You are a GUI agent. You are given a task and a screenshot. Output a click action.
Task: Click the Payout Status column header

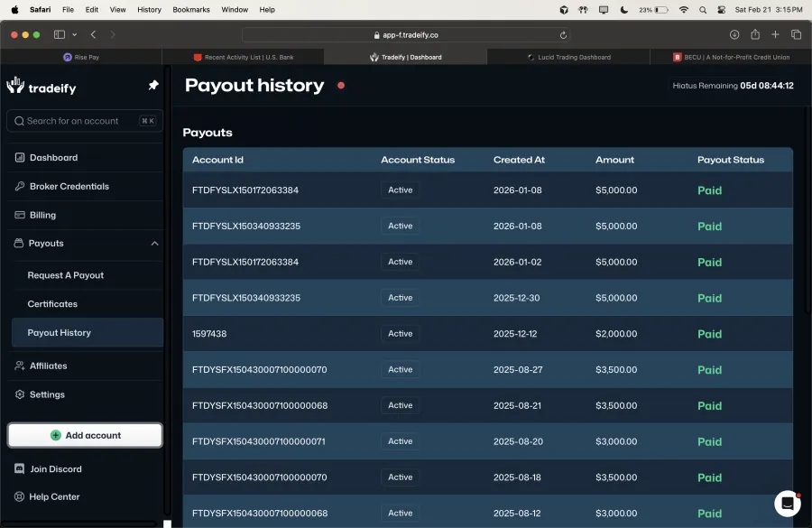click(730, 160)
